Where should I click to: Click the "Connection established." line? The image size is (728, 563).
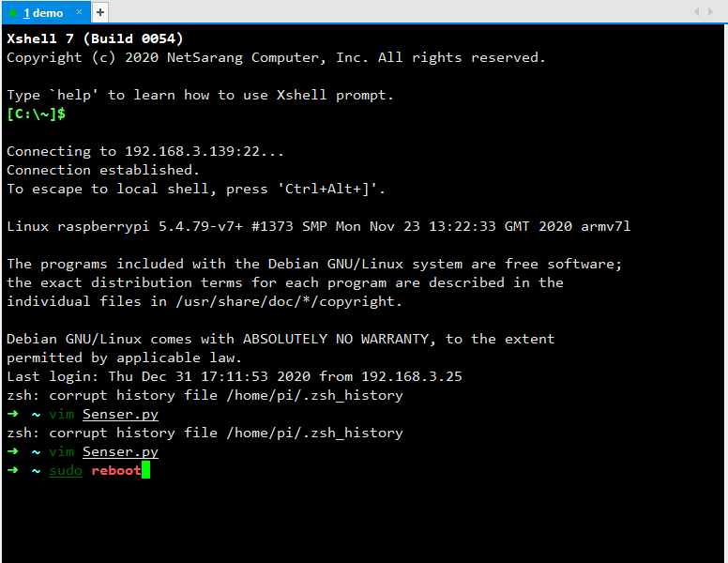click(x=103, y=170)
